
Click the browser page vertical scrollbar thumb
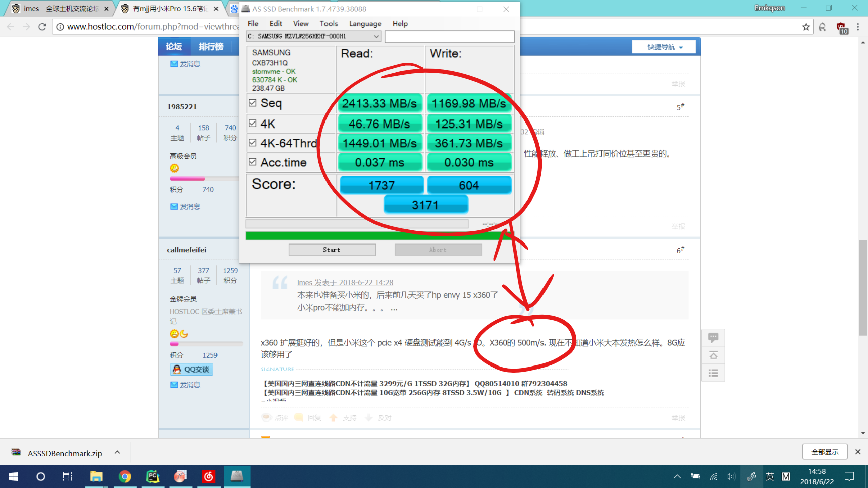[863, 288]
